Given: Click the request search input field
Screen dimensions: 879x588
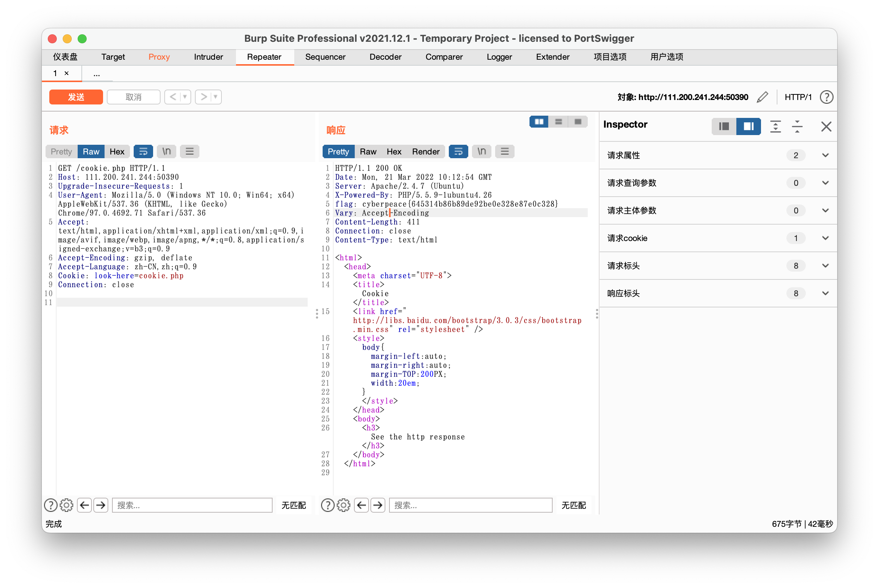Looking at the screenshot, I should coord(192,505).
